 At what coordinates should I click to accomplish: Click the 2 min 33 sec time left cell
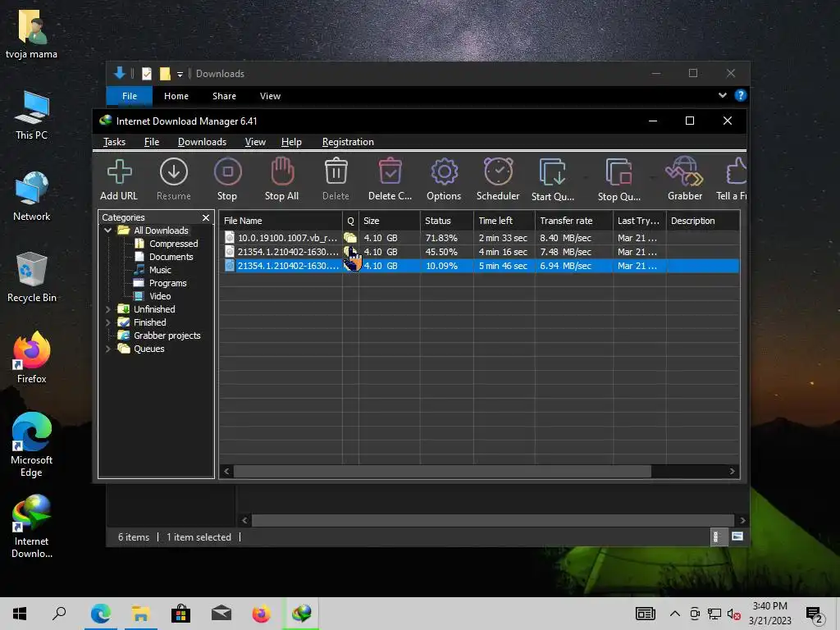pyautogui.click(x=503, y=238)
